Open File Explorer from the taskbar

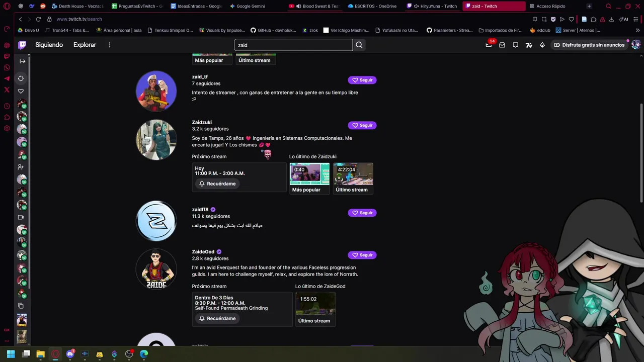[40, 354]
